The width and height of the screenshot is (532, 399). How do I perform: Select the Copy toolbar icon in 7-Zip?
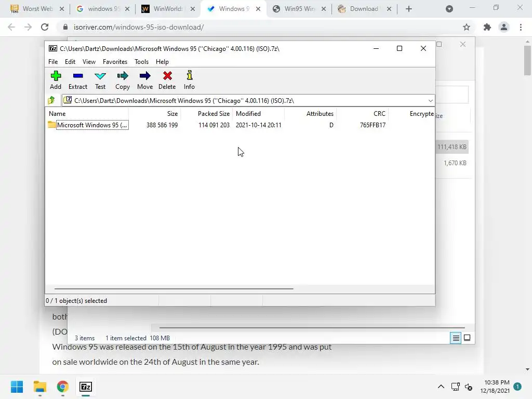(x=123, y=81)
